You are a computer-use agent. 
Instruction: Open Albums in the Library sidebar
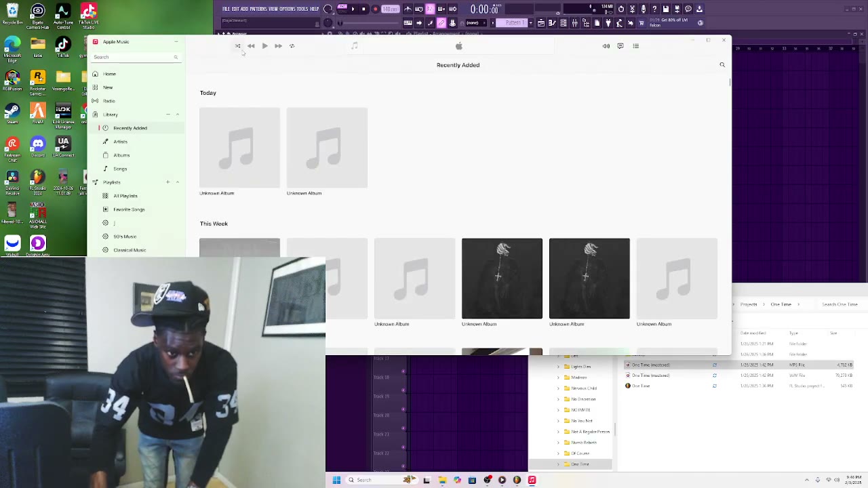point(121,155)
